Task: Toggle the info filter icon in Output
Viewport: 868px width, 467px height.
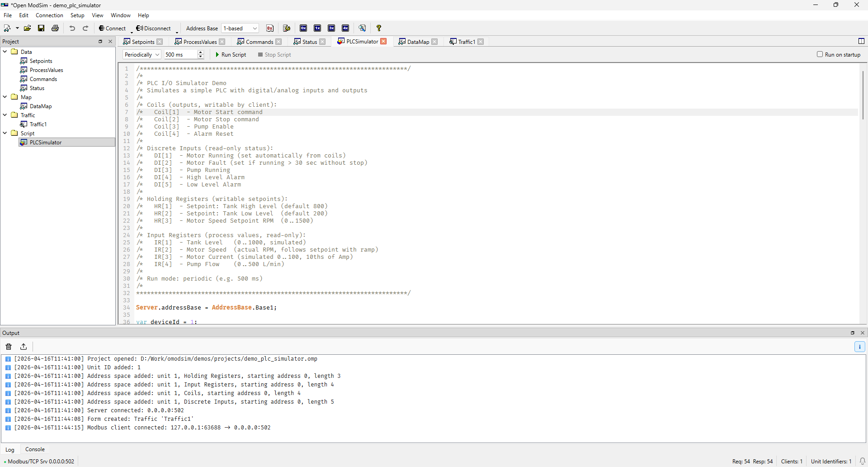Action: 860,347
